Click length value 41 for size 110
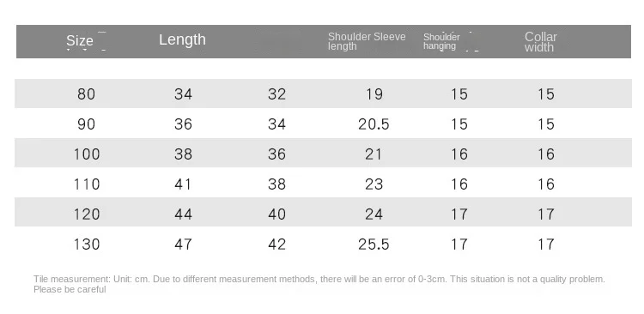The width and height of the screenshot is (644, 314). pyautogui.click(x=183, y=184)
